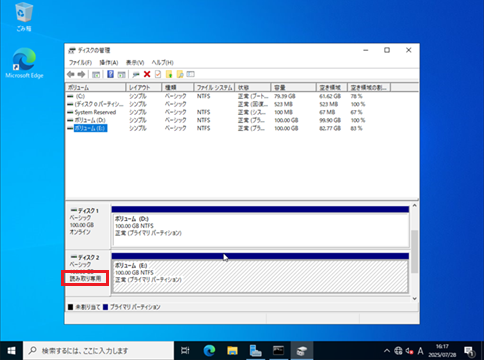Click the forward arrow toolbar icon
484x360 pixels.
pos(81,74)
